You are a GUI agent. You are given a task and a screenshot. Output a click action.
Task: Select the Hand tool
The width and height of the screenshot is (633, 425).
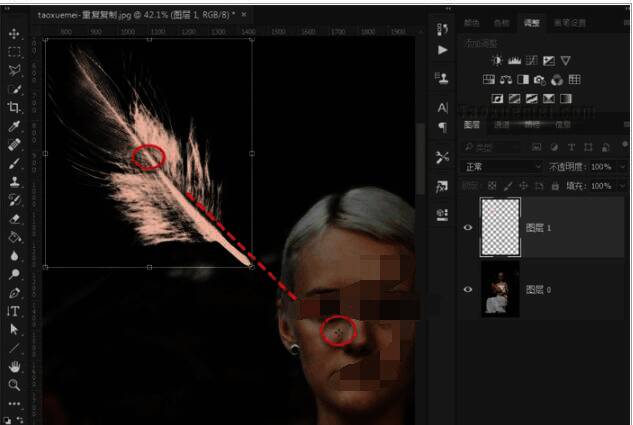(14, 366)
